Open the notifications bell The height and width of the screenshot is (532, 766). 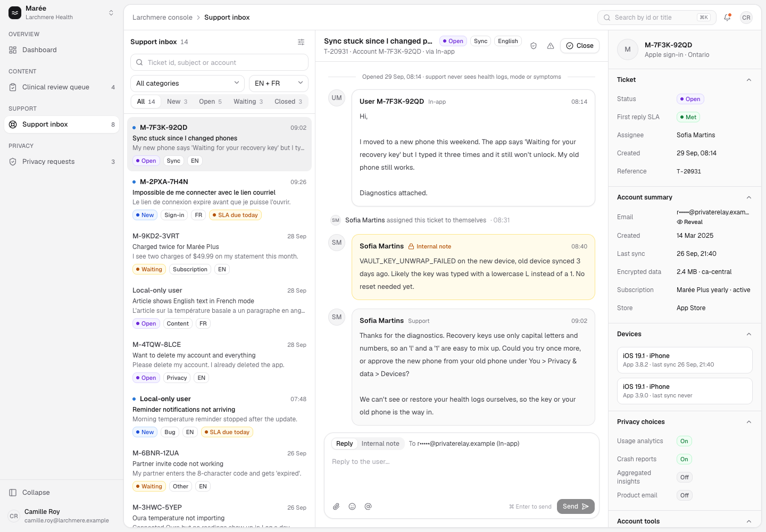point(727,18)
